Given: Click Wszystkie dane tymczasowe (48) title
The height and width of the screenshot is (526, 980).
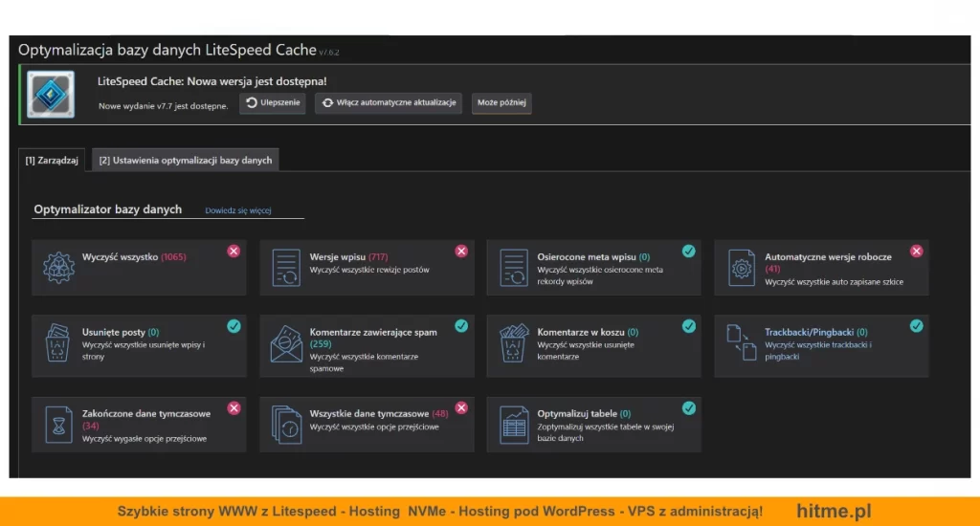Looking at the screenshot, I should pos(379,413).
